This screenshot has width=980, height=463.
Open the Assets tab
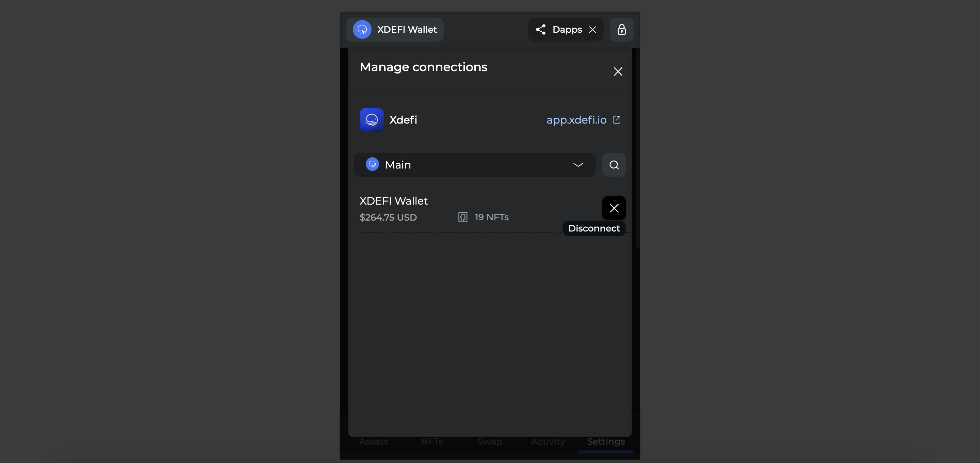[374, 442]
